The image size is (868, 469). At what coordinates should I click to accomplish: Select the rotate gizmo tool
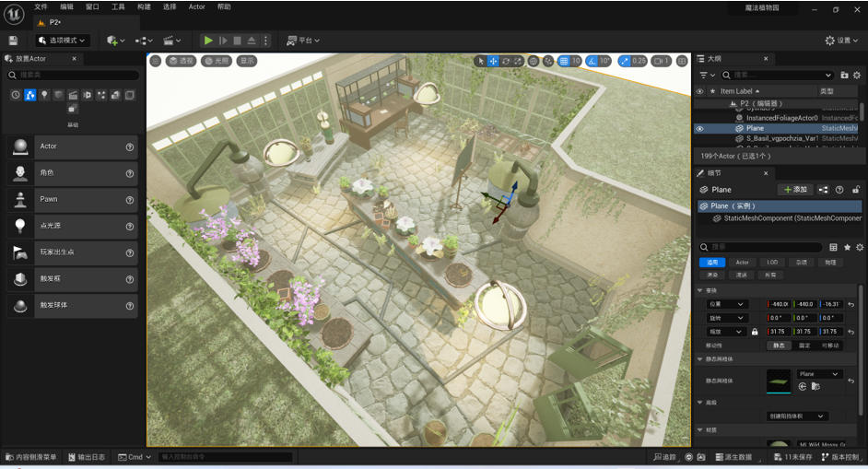click(x=505, y=61)
